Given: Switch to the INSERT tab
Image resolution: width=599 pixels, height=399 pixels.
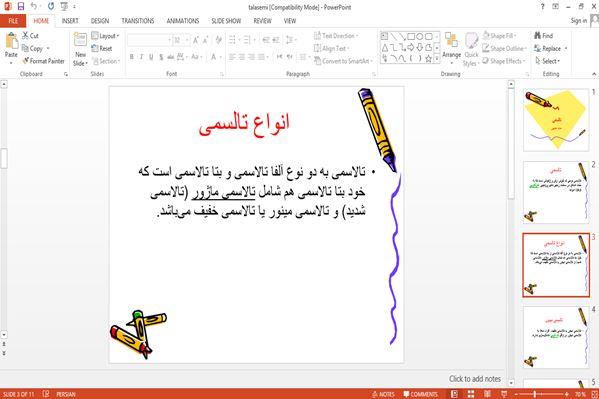Looking at the screenshot, I should 70,21.
